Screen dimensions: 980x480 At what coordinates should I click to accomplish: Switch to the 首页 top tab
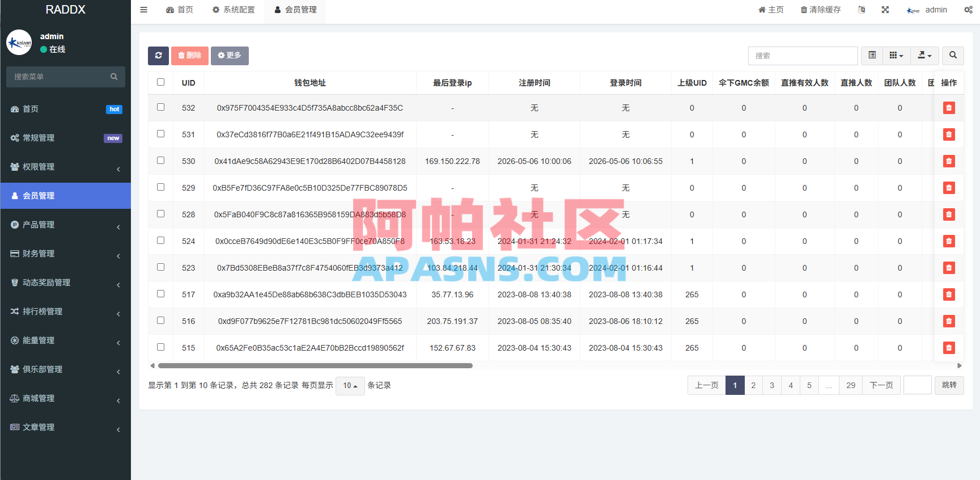click(x=180, y=10)
